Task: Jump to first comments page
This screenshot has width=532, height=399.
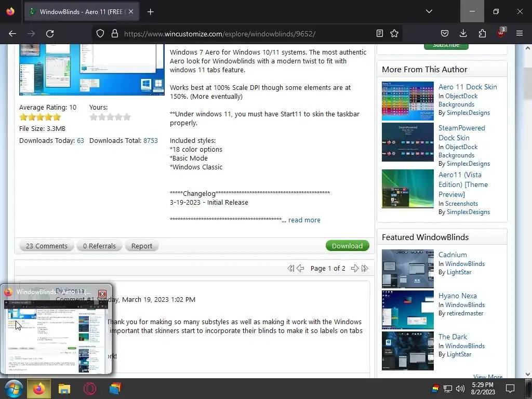Action: (x=291, y=269)
